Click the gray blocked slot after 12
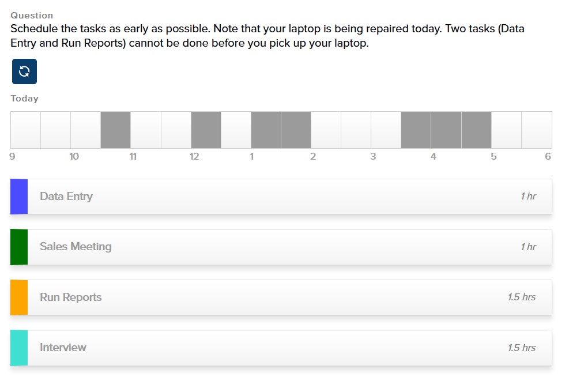 pos(206,129)
